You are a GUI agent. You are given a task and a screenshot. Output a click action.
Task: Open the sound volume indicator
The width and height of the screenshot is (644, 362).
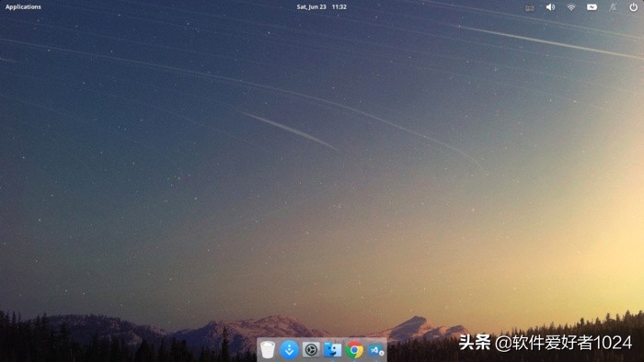point(550,7)
